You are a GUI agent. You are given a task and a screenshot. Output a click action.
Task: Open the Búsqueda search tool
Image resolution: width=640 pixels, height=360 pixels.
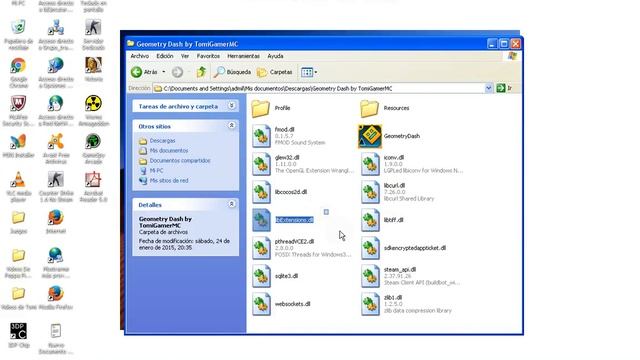pyautogui.click(x=233, y=72)
